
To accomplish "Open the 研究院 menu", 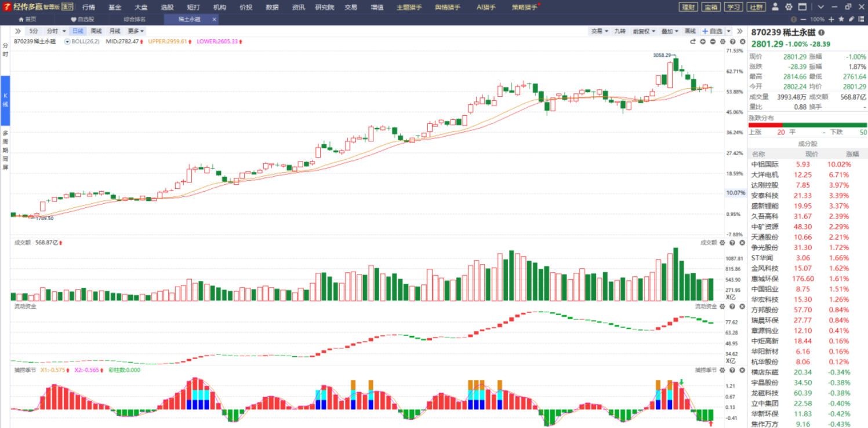I will (325, 7).
